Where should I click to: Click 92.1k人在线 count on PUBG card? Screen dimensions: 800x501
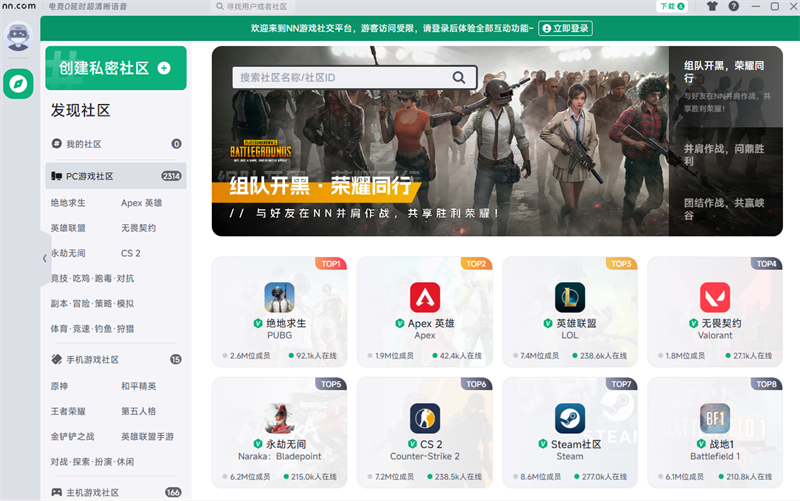[x=312, y=356]
